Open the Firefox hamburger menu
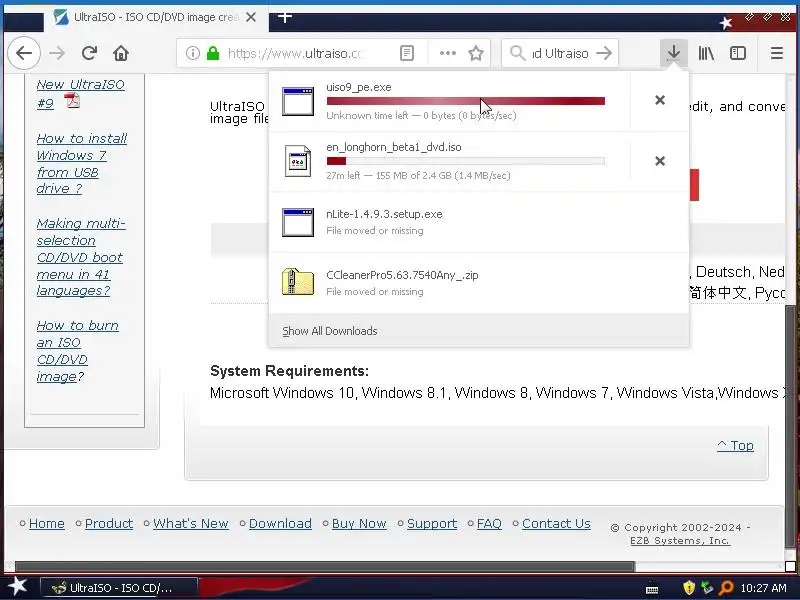Viewport: 800px width, 600px height. (x=777, y=53)
